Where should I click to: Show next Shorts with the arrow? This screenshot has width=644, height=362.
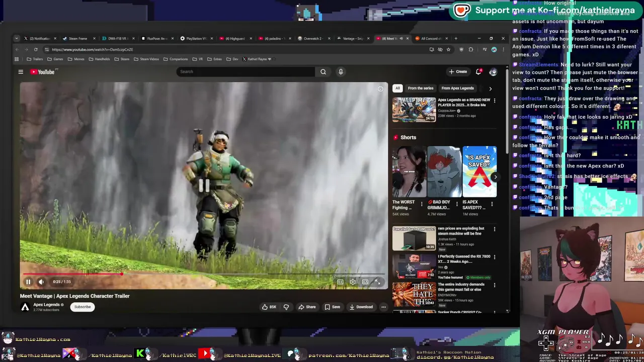coord(495,177)
